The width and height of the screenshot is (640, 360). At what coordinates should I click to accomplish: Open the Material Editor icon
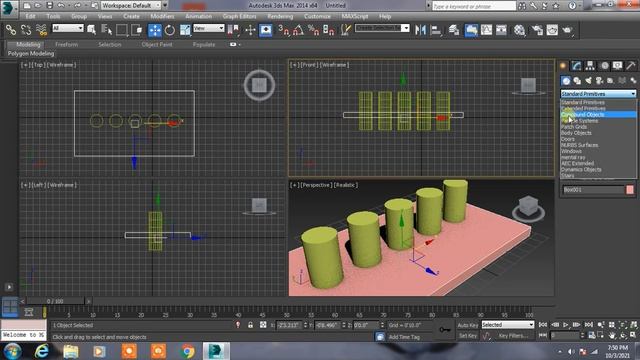coord(519,30)
